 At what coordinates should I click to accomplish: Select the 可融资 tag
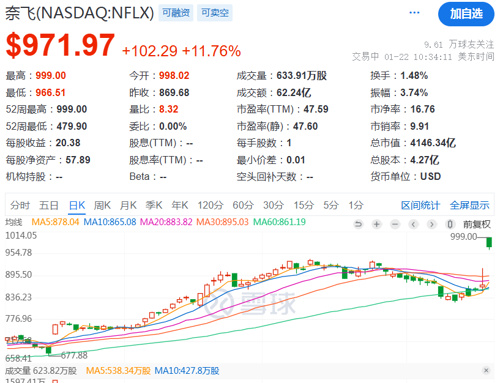pos(176,13)
